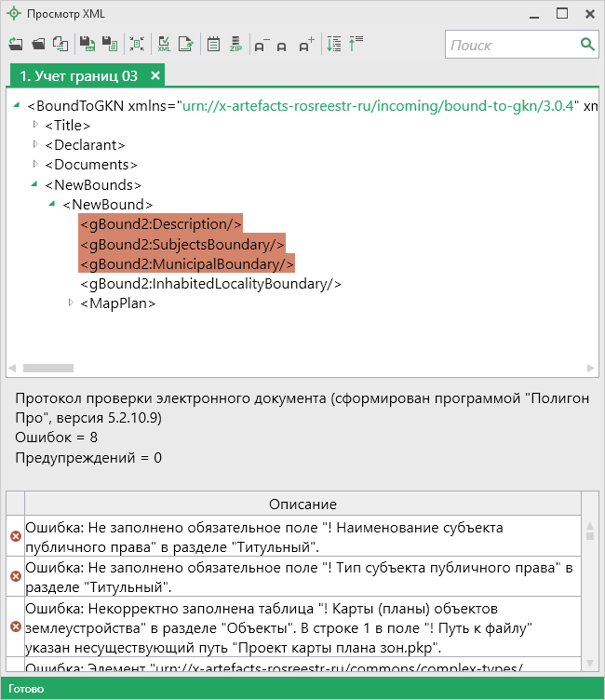Click the expand all nodes icon
The width and height of the screenshot is (605, 700).
point(334,44)
